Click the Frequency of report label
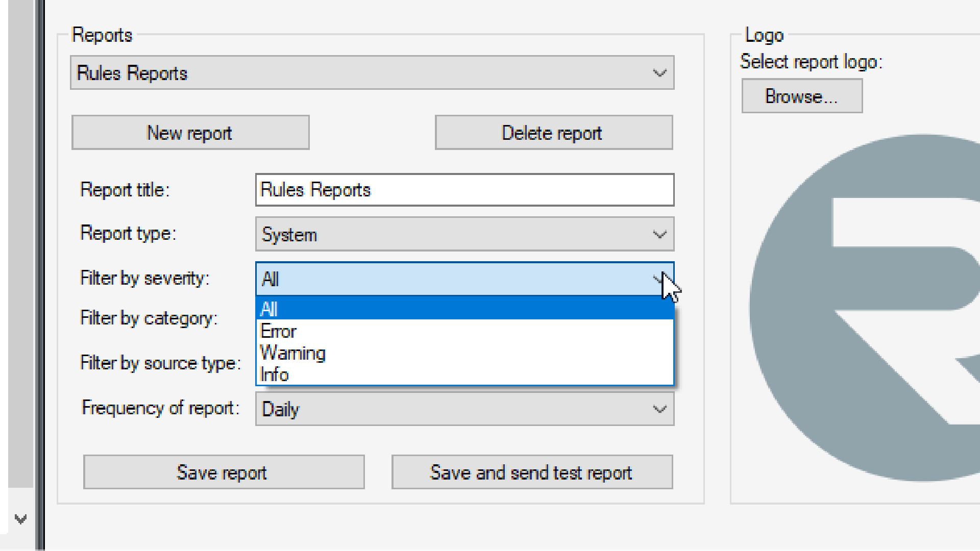 pos(160,408)
